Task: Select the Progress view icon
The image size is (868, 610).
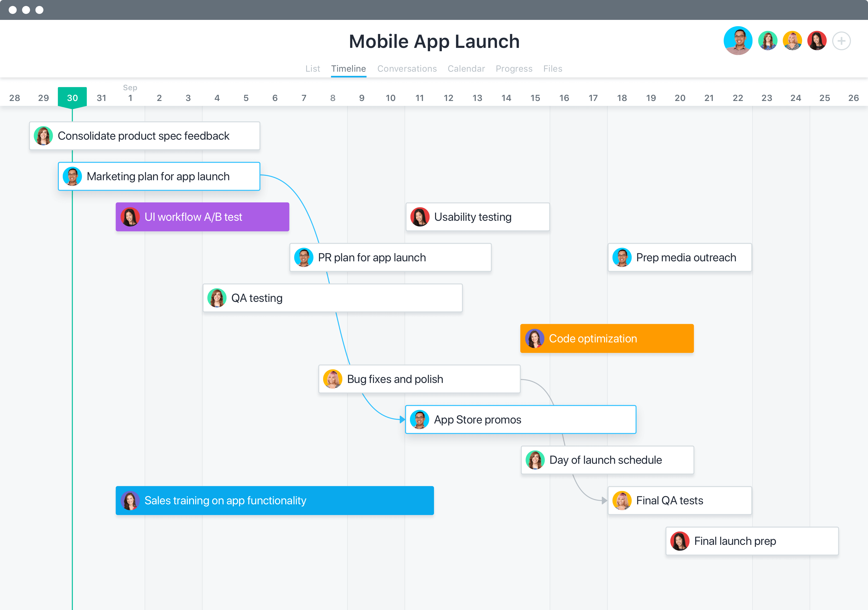Action: click(x=514, y=68)
